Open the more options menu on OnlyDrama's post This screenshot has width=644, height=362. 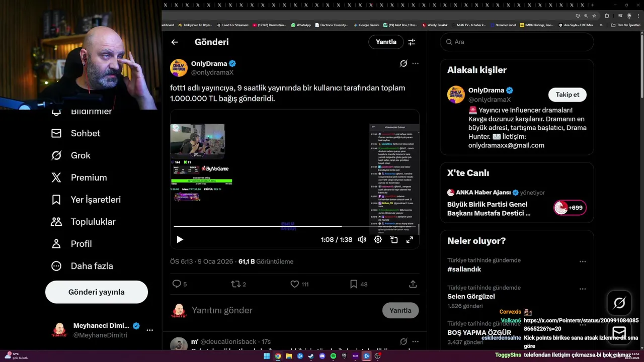[415, 63]
